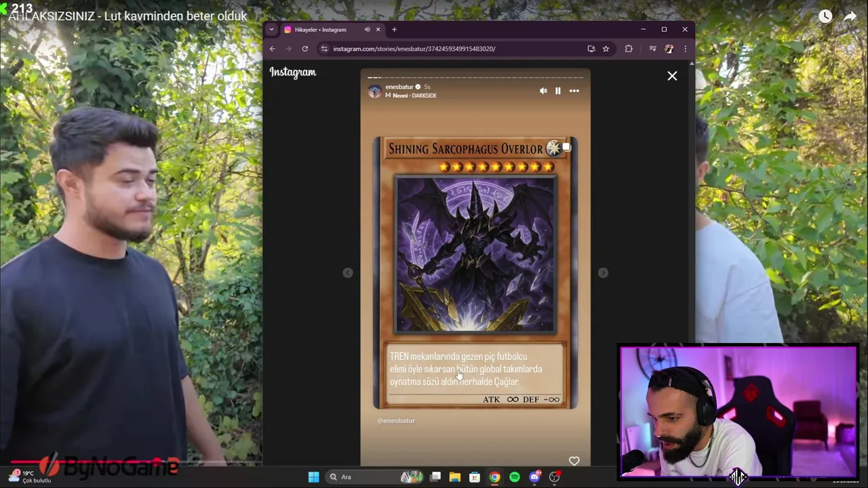This screenshot has height=488, width=868.
Task: Mute the story audio
Action: (x=543, y=91)
